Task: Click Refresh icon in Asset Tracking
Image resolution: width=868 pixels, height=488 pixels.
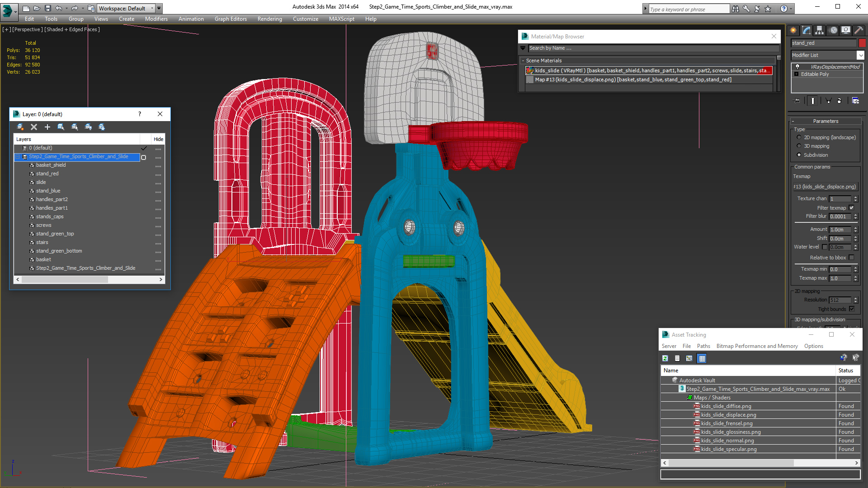Action: (x=665, y=358)
